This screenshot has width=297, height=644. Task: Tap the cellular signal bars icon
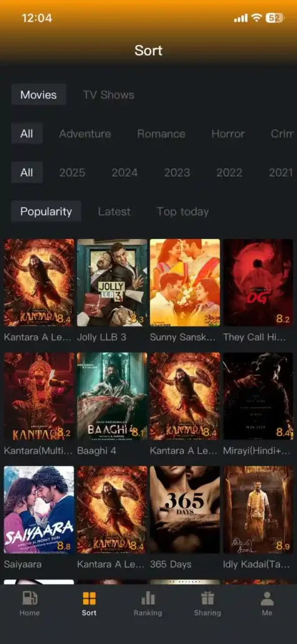pos(240,18)
